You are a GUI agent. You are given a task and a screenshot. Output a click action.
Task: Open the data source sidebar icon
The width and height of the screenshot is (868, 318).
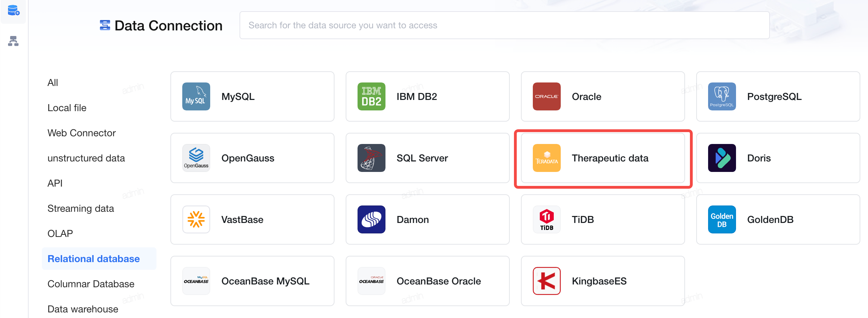[13, 10]
